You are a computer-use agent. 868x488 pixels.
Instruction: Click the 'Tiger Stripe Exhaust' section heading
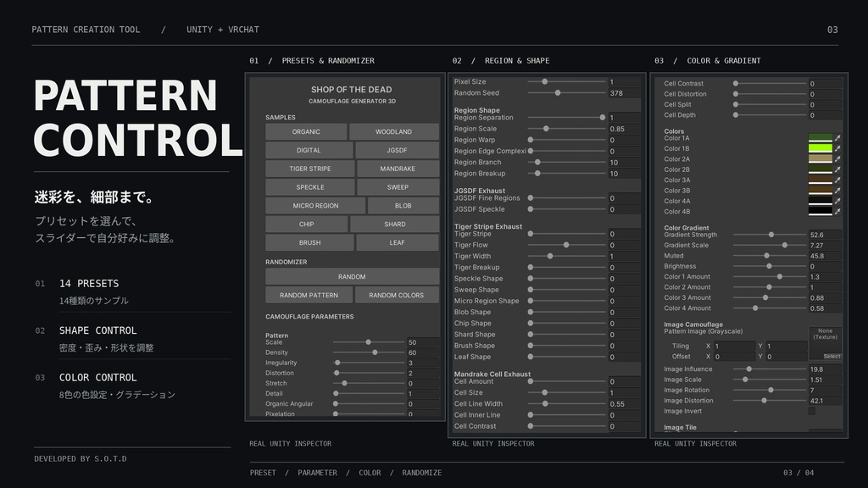(x=487, y=226)
